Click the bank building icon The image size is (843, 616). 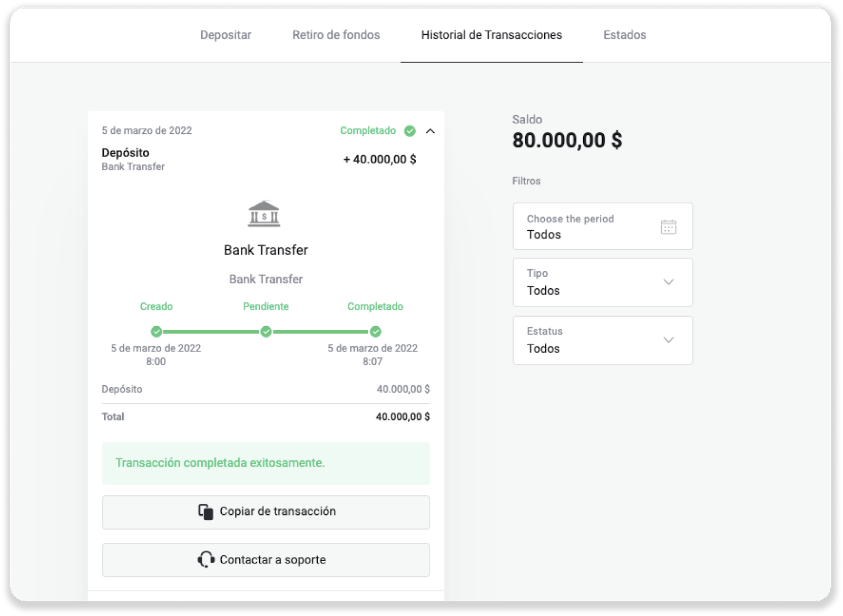(x=264, y=214)
